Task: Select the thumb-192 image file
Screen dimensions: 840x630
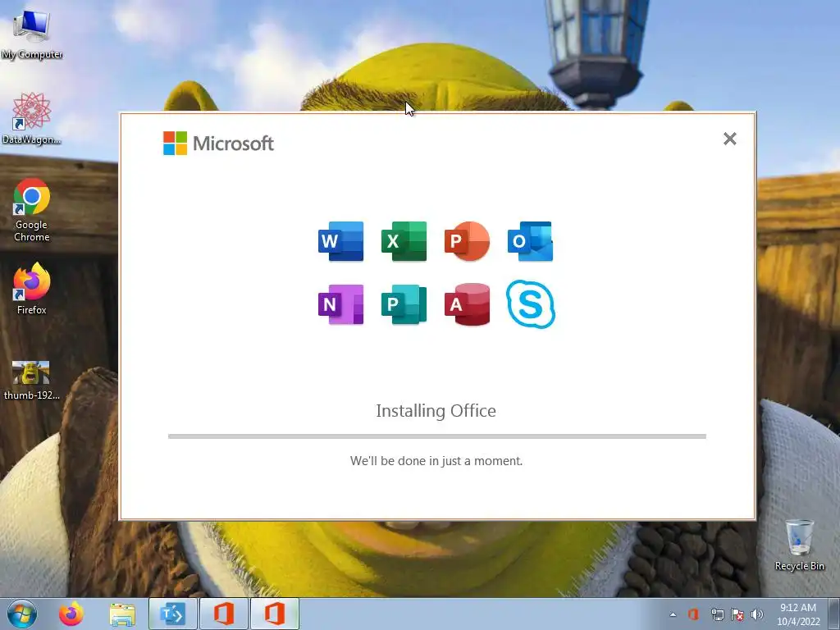Action: pyautogui.click(x=32, y=381)
